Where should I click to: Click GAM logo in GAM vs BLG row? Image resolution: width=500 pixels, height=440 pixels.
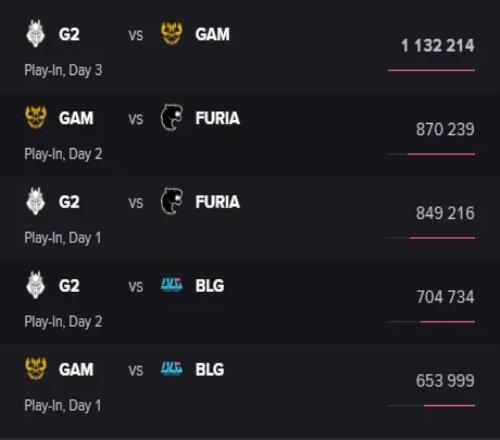[x=36, y=369]
